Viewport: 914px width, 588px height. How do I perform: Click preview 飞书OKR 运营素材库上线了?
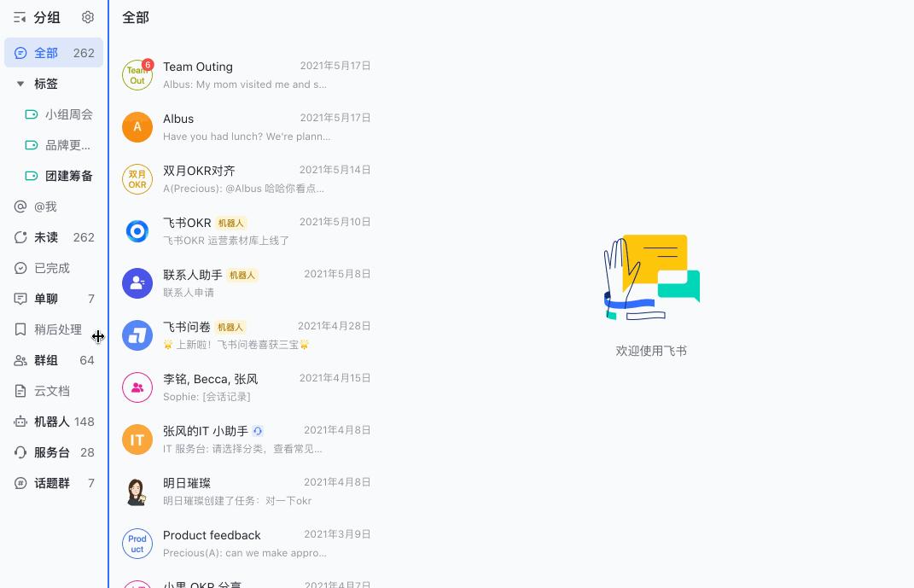(x=226, y=241)
